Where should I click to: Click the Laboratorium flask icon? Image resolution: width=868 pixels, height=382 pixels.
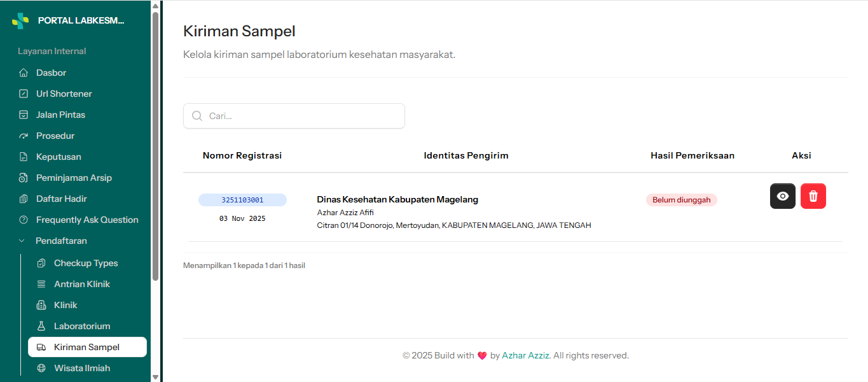(x=41, y=326)
